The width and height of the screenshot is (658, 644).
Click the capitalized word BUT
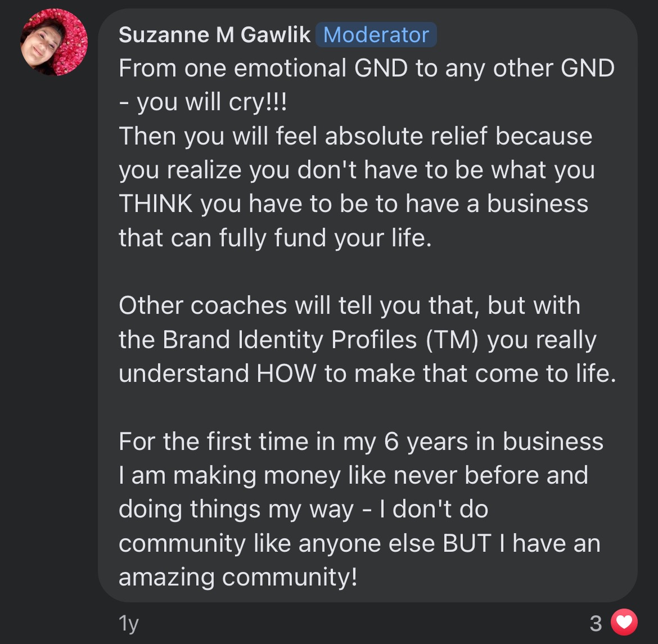467,543
